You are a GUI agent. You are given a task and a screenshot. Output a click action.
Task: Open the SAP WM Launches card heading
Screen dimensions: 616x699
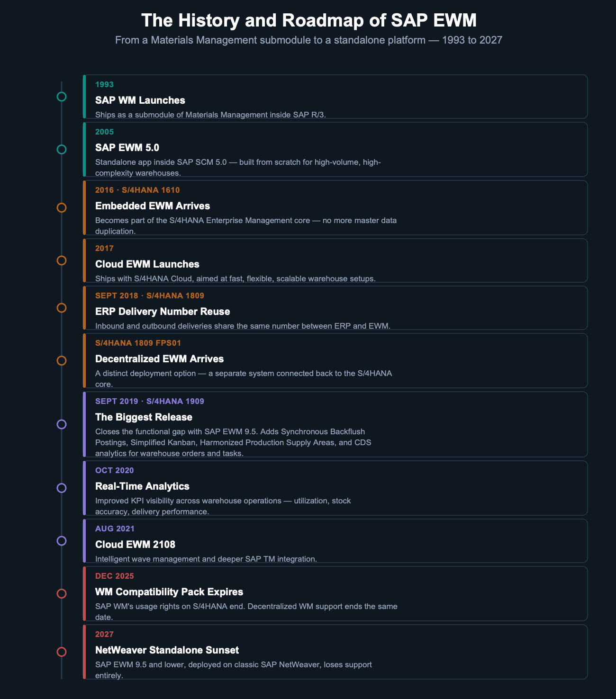[x=140, y=100]
